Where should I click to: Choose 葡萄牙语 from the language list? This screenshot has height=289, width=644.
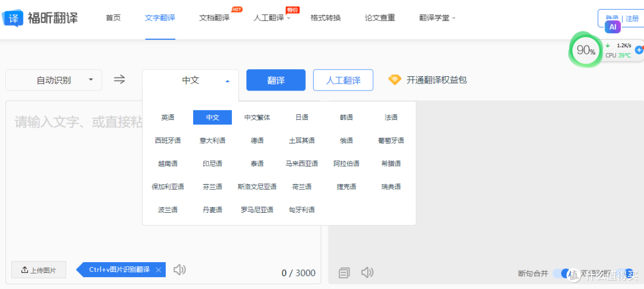click(x=391, y=141)
